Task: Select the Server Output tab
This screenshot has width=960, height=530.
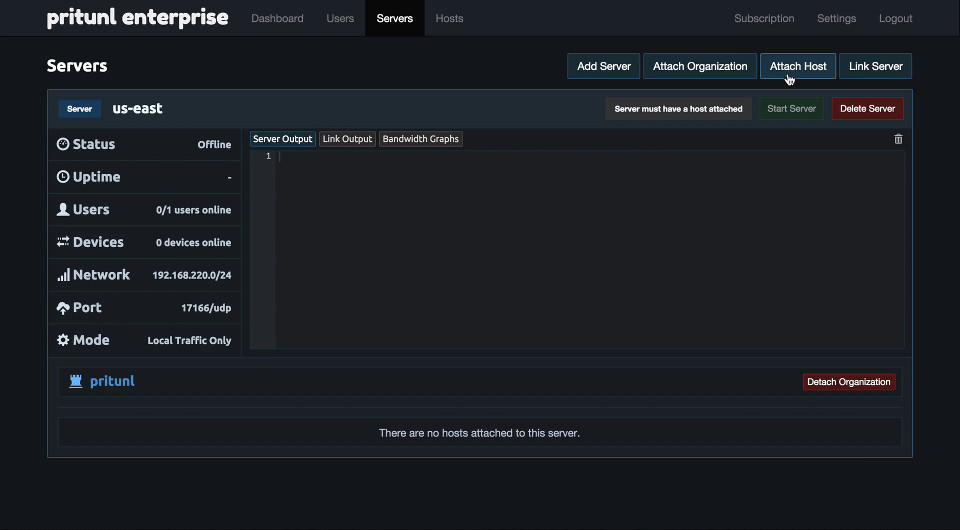Action: (282, 139)
